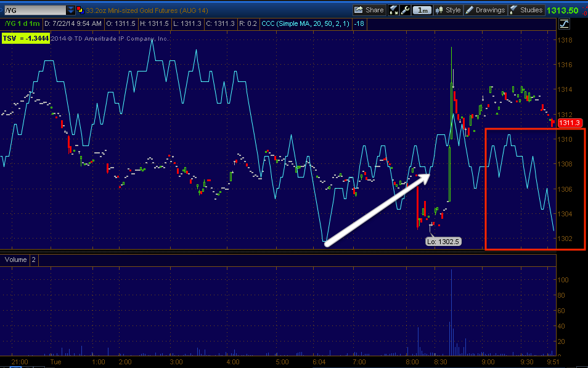Select the red rectangle drawing outline
This screenshot has width=588, height=368.
pyautogui.click(x=535, y=189)
